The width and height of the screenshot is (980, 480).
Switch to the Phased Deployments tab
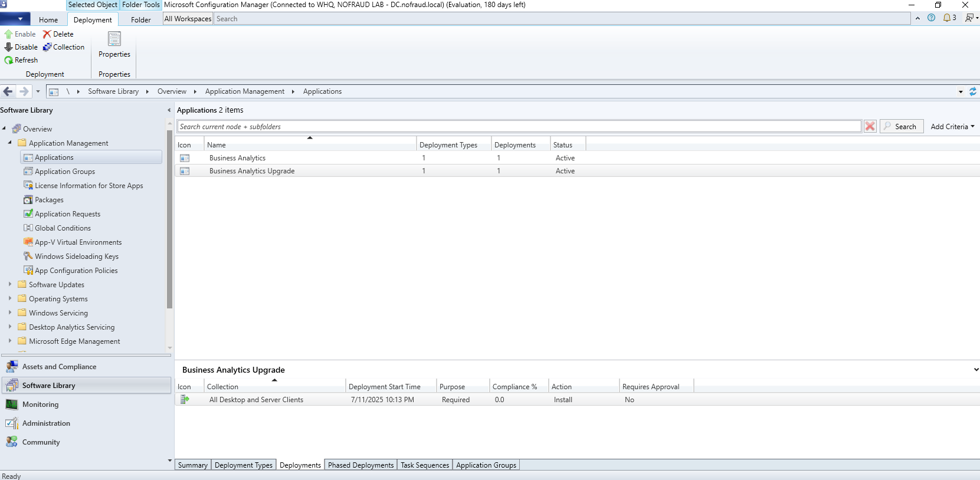pos(360,465)
